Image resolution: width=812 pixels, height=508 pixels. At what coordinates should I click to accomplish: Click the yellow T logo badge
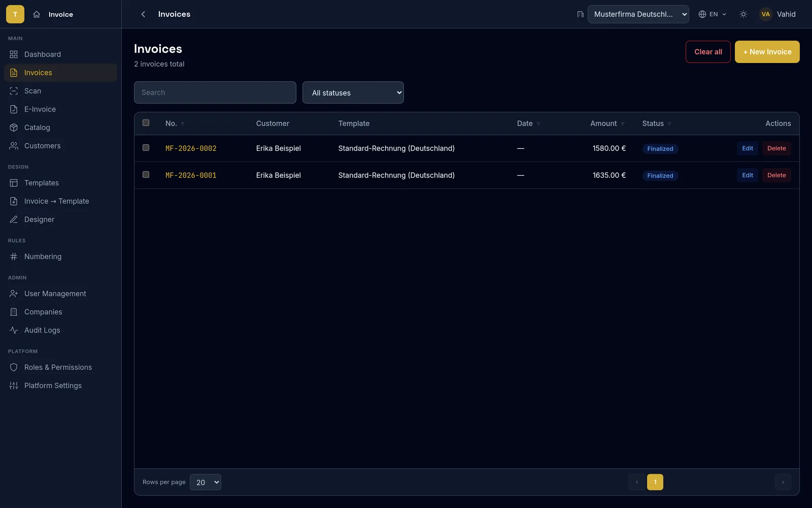click(x=15, y=14)
